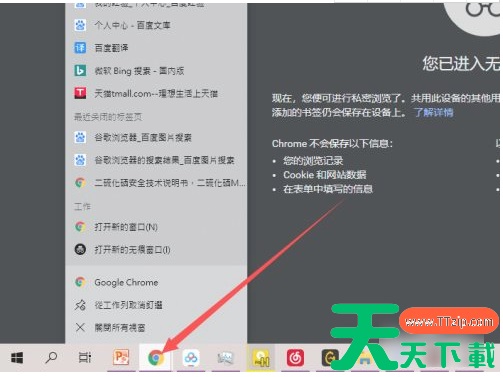Image resolution: width=503 pixels, height=377 pixels.
Task: Open Task View from the taskbar
Action: click(x=85, y=358)
